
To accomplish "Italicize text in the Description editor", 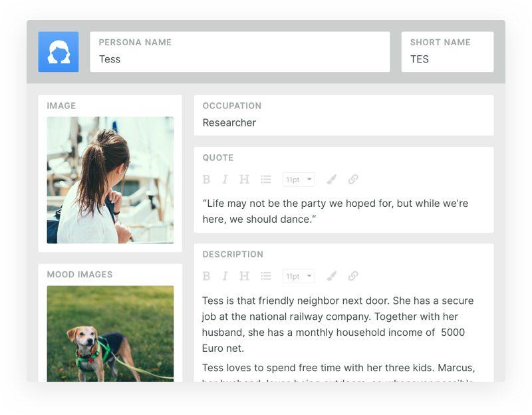I will (225, 275).
